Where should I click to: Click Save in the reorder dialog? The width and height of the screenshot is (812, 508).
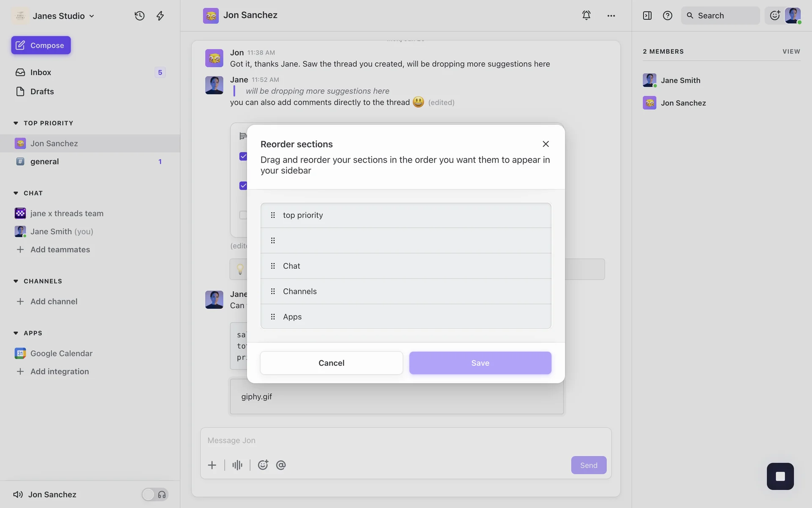tap(480, 363)
